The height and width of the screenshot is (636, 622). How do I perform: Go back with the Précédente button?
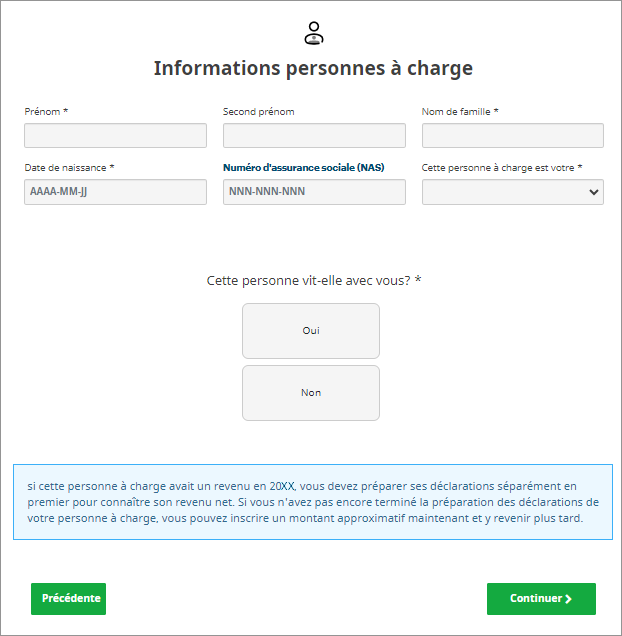(68, 599)
